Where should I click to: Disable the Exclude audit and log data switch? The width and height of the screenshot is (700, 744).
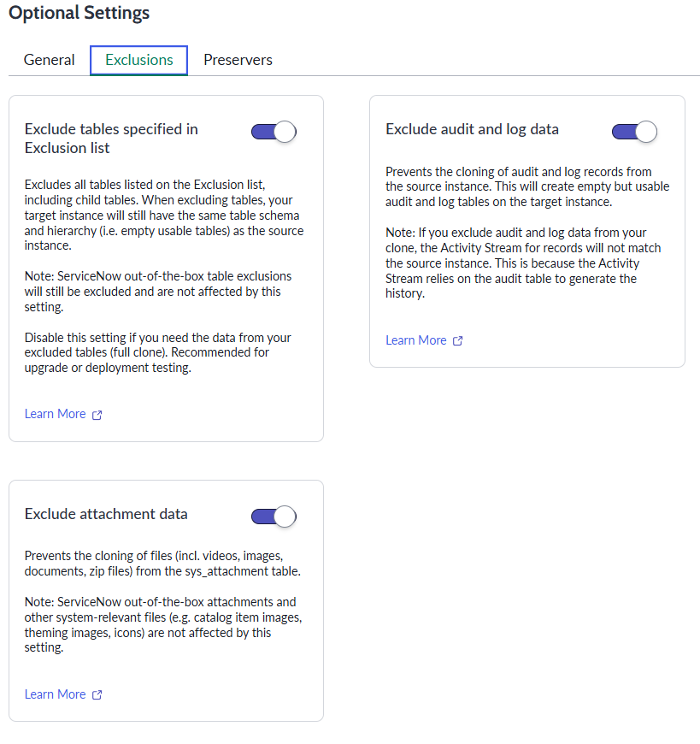point(634,132)
